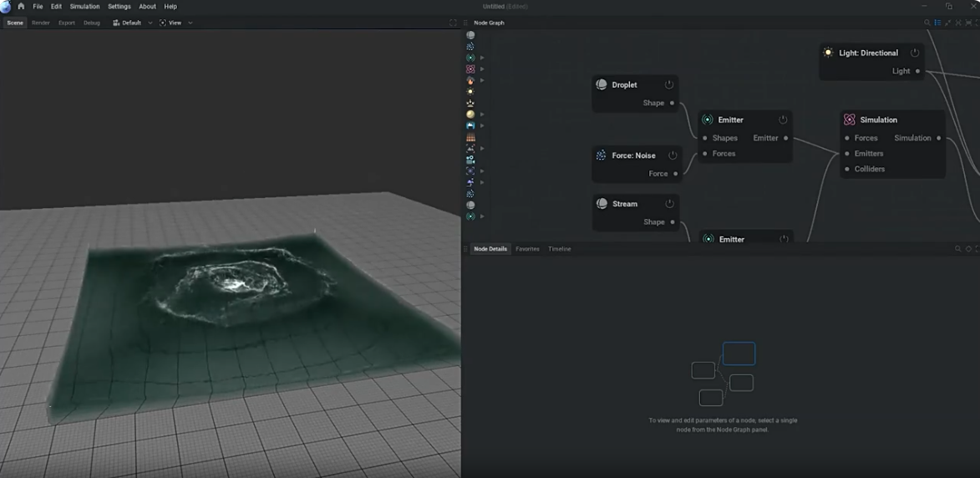The image size is (980, 478).
Task: Toggle the power button on the Light: Directional node
Action: (x=914, y=53)
